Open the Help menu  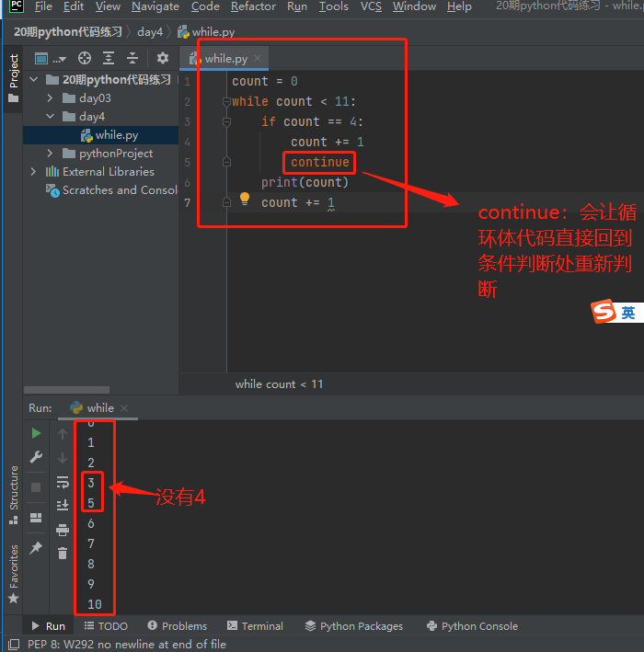click(459, 6)
